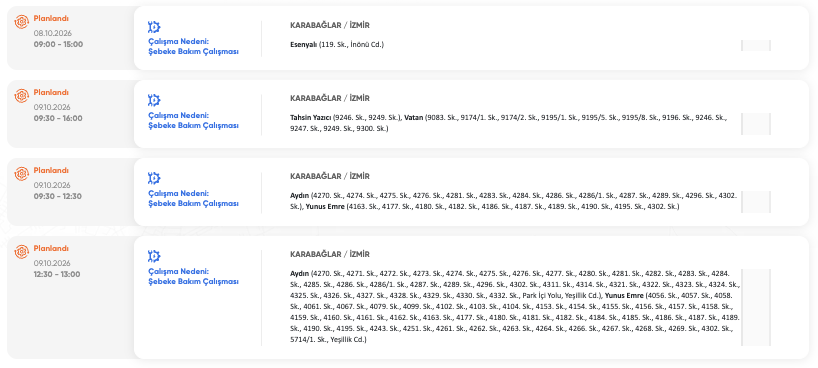This screenshot has height=368, width=818.
Task: Click the date 08.10.2026
Action: tap(52, 33)
